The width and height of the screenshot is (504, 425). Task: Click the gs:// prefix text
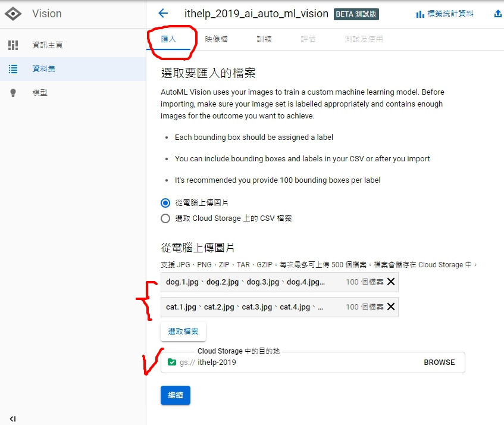(187, 362)
